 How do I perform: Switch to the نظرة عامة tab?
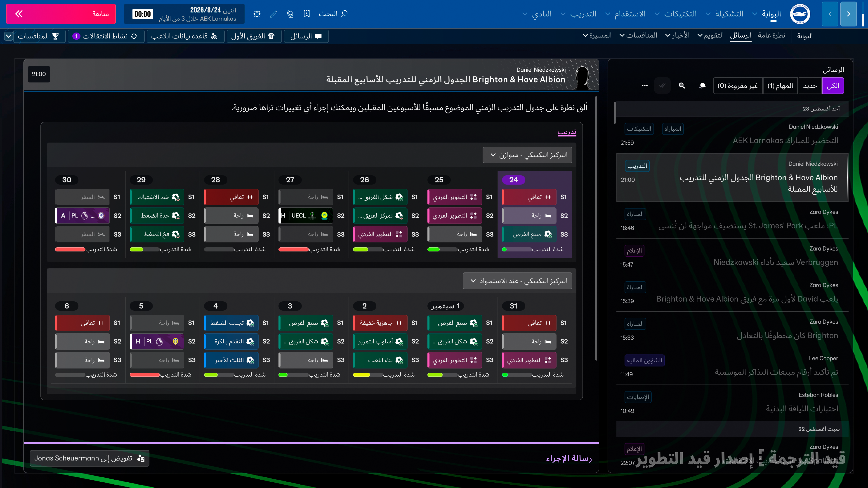771,35
